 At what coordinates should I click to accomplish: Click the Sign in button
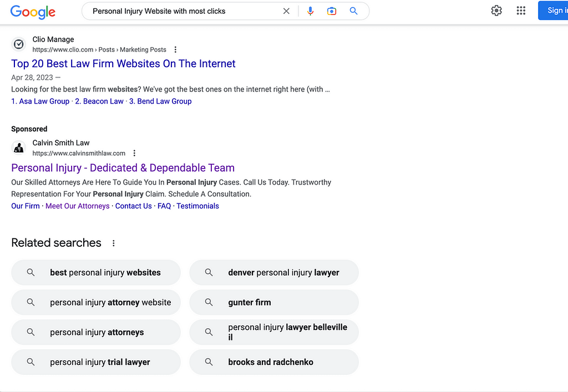tap(553, 11)
